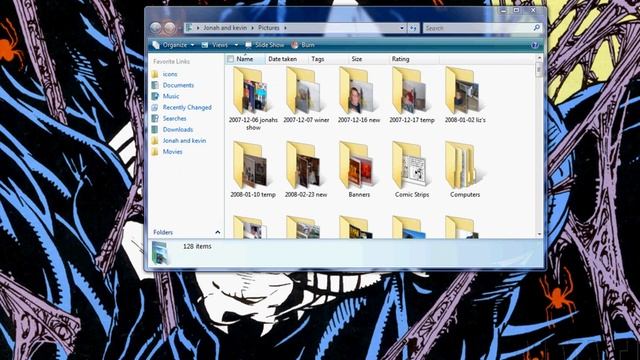Sort by the Tags column header
Viewport: 640px width, 360px height.
(x=318, y=59)
